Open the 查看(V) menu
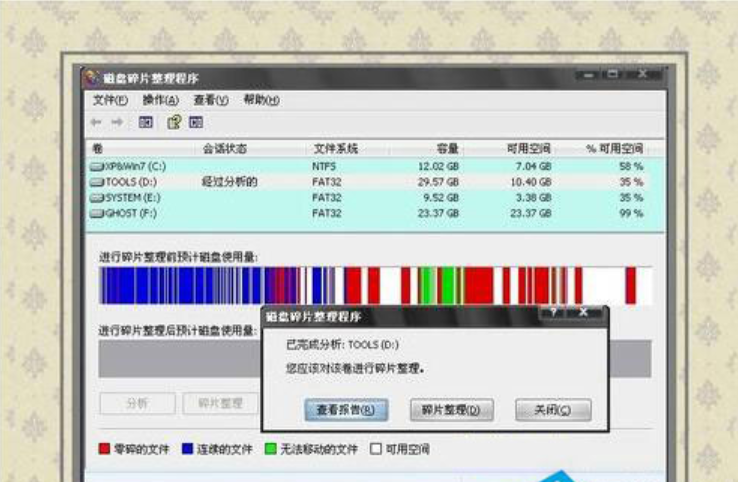Screen dimensions: 738x482 [211, 100]
